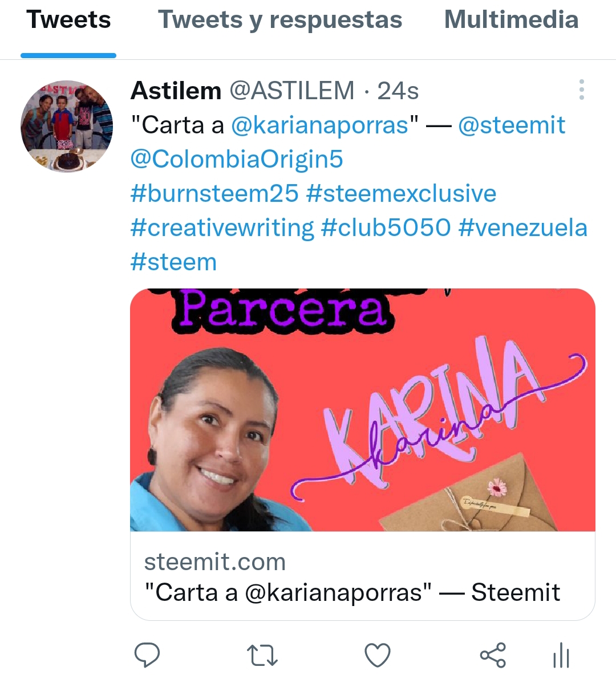Open the steemit.com card title

click(x=352, y=592)
